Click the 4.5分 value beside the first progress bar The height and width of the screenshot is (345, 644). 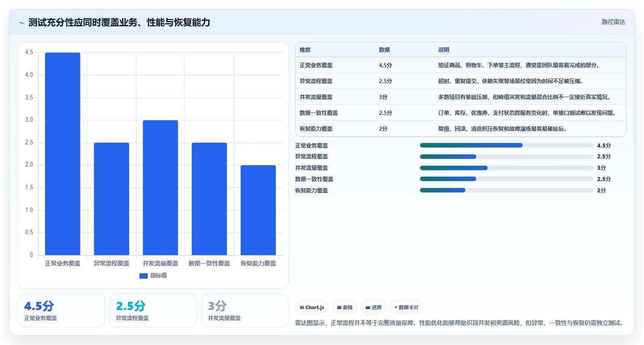point(604,146)
